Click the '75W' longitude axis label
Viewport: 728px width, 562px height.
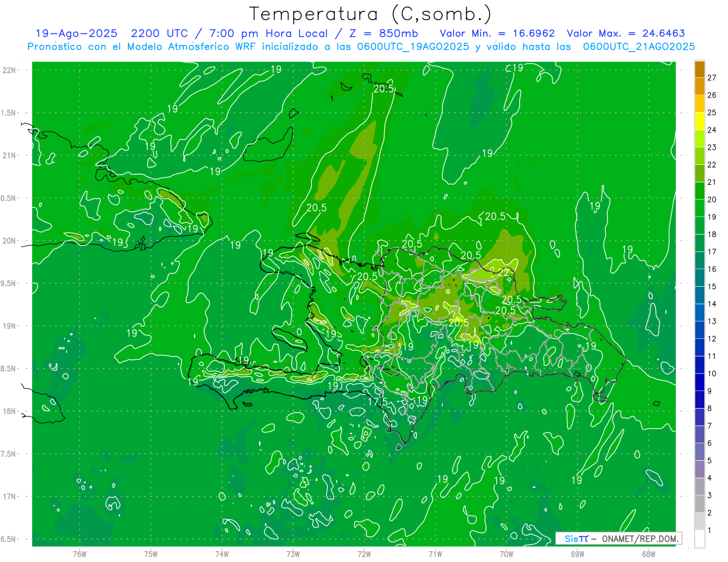[151, 554]
